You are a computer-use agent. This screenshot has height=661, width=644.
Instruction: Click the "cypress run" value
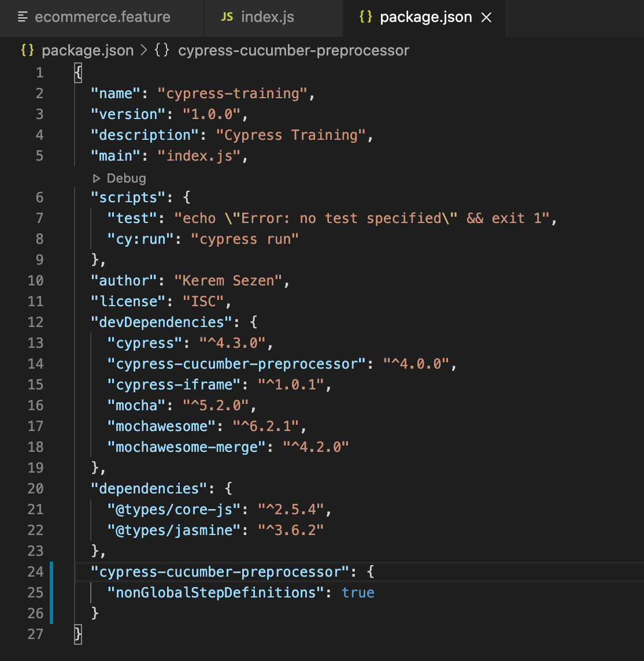tap(245, 239)
